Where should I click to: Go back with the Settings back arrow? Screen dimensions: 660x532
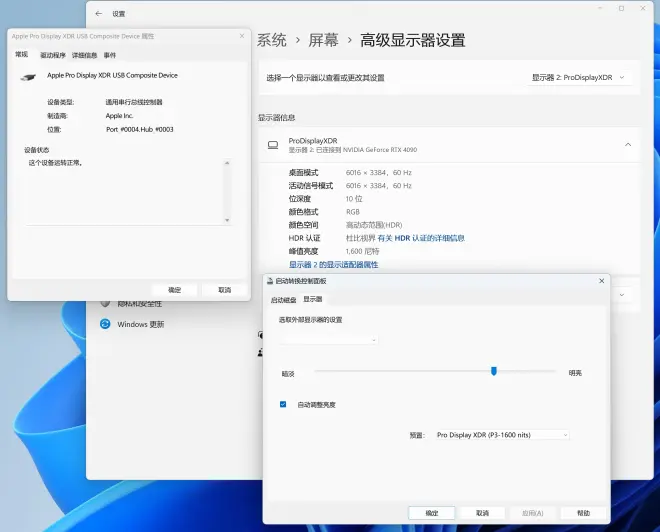98,13
